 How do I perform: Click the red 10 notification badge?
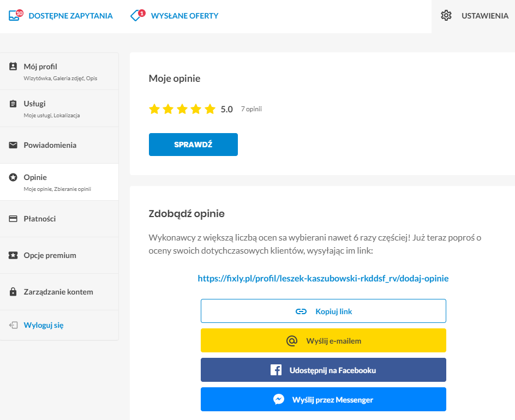click(20, 13)
